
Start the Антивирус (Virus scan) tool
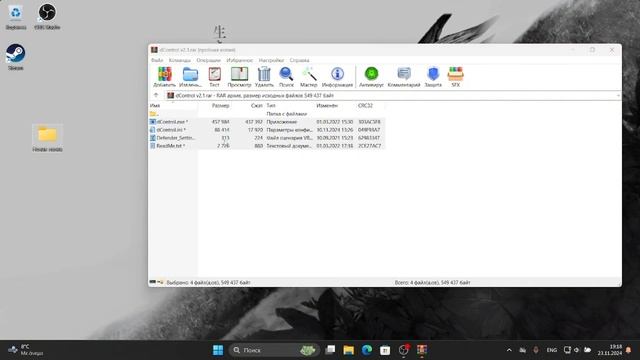point(371,77)
